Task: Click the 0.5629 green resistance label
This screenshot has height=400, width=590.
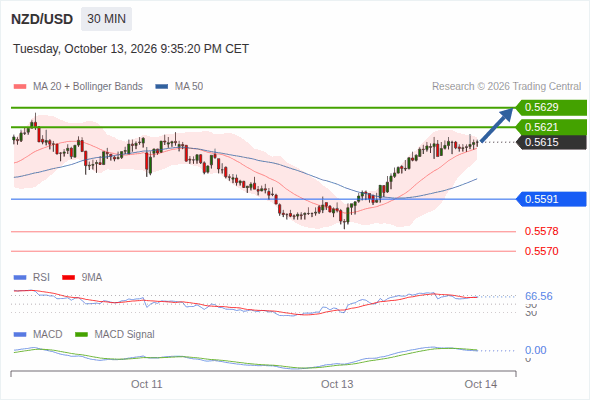Action: pyautogui.click(x=551, y=108)
